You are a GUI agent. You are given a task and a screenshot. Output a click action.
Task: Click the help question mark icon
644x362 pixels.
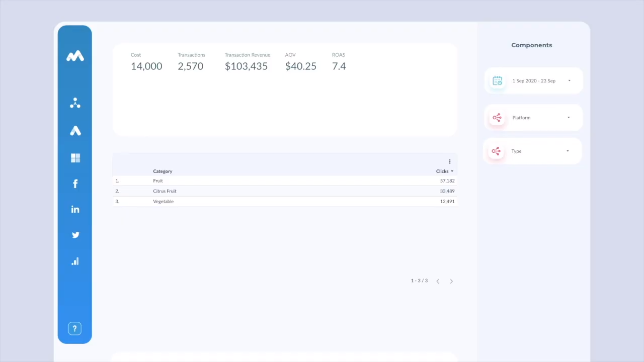coord(74,329)
